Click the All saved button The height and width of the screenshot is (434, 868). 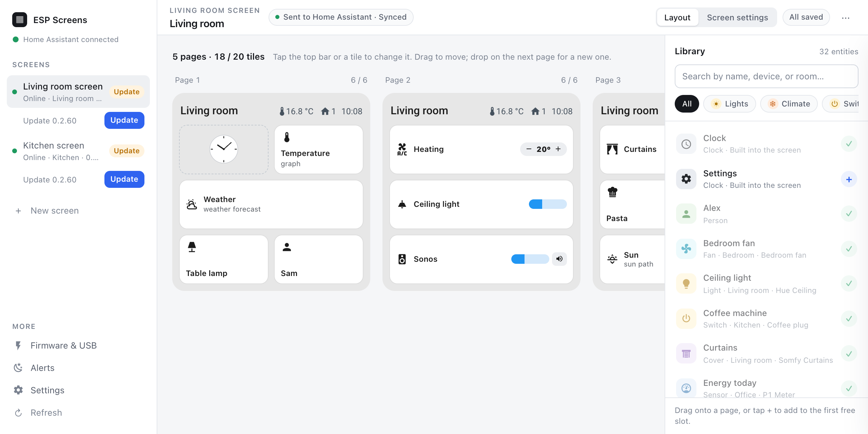point(806,17)
